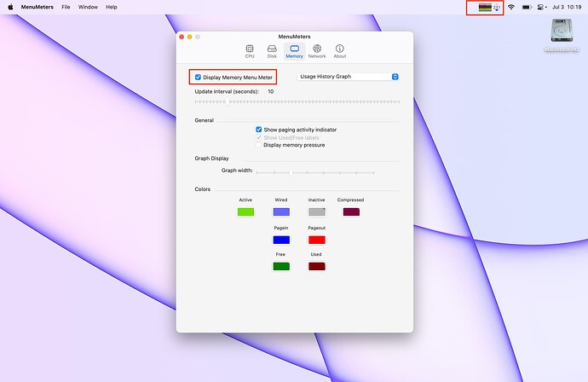Switch to the Network tab

tap(317, 51)
